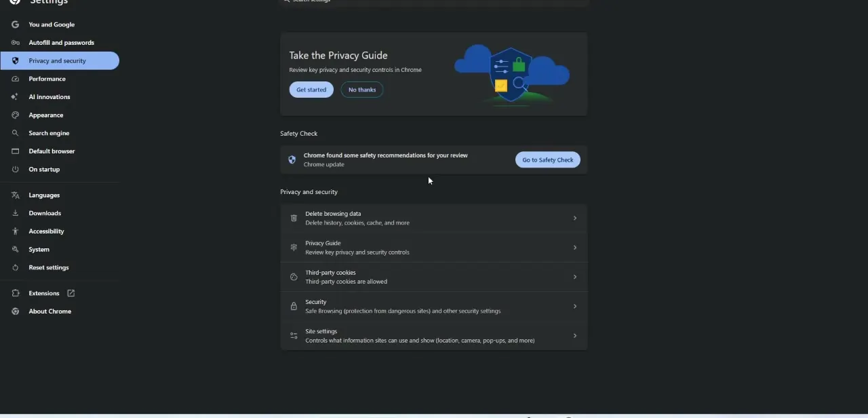
Task: Click the external-link icon beside Extensions
Action: (71, 293)
